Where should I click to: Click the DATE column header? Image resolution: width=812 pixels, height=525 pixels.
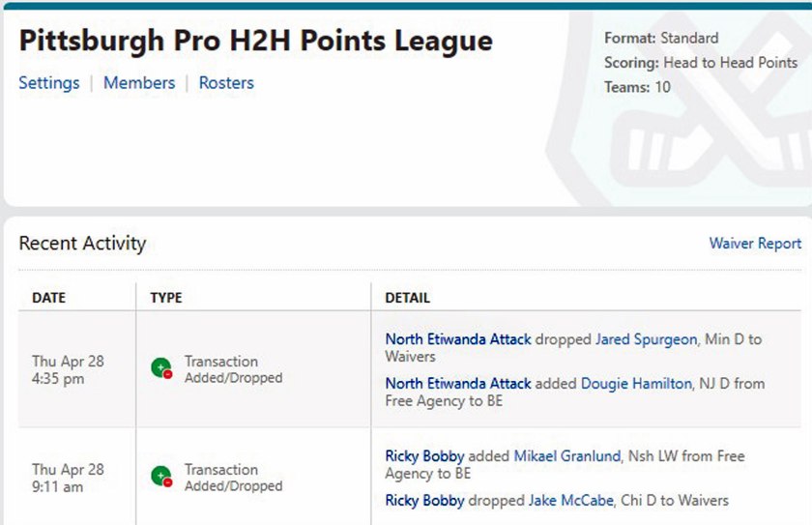pos(50,298)
